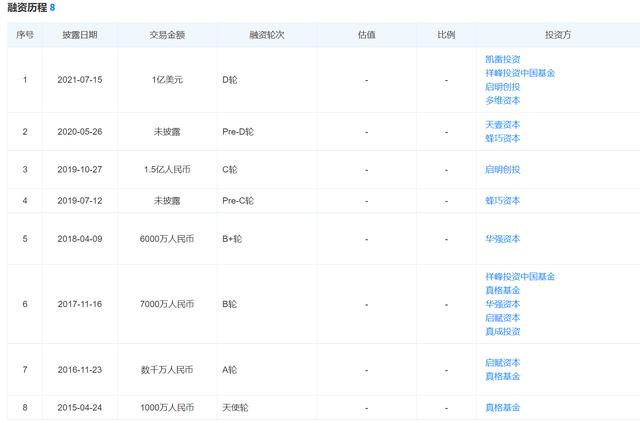Select the date cell 2015-04-24
This screenshot has height=423, width=640.
(x=80, y=407)
